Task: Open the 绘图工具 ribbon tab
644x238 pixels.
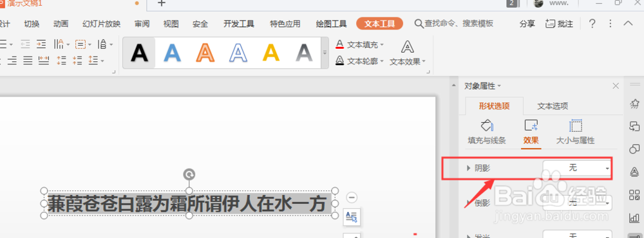Action: (x=331, y=24)
